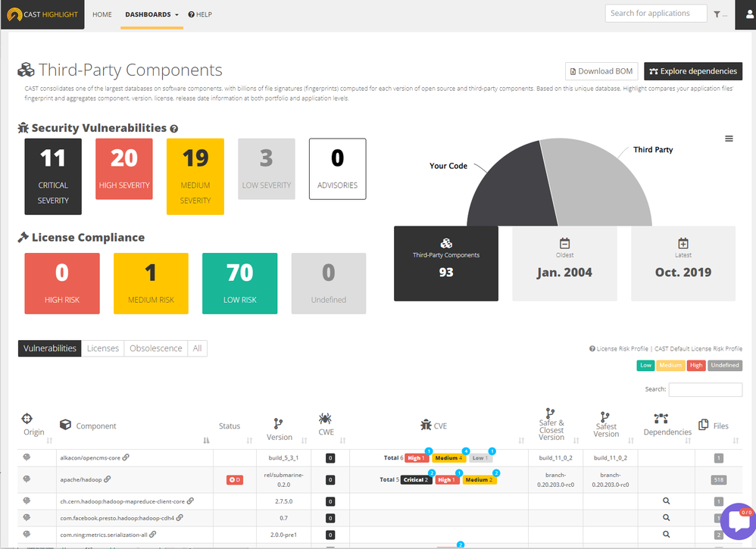756x549 pixels.
Task: Click the CAST Default License Risk Profile link
Action: pos(698,348)
